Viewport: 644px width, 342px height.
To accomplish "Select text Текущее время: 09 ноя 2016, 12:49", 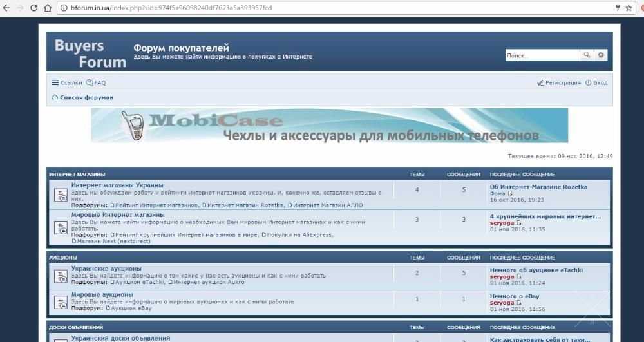I will (560, 156).
